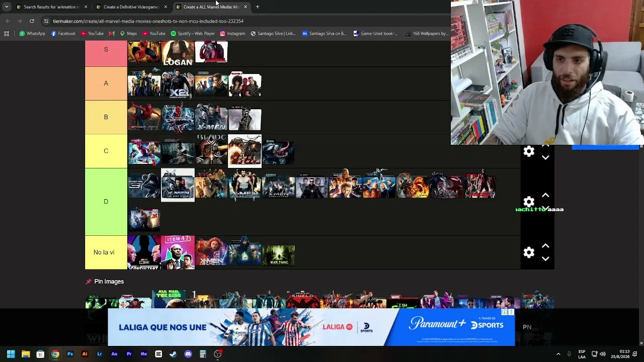Open the tab search dropdown
Viewport: 644px width, 362px height.
pos(7,7)
